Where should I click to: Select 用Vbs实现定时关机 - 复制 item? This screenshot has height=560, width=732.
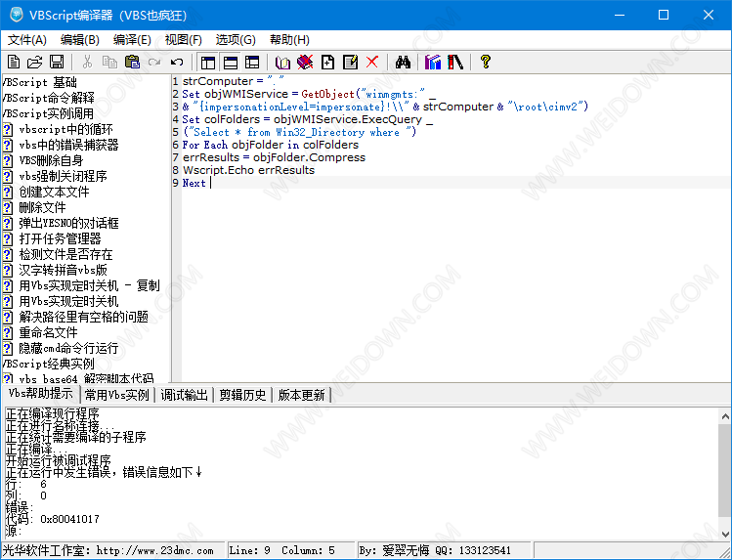pyautogui.click(x=90, y=285)
